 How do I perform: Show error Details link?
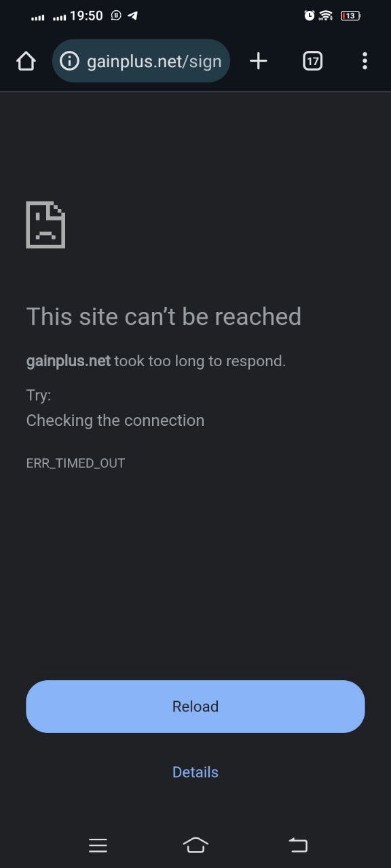[195, 772]
